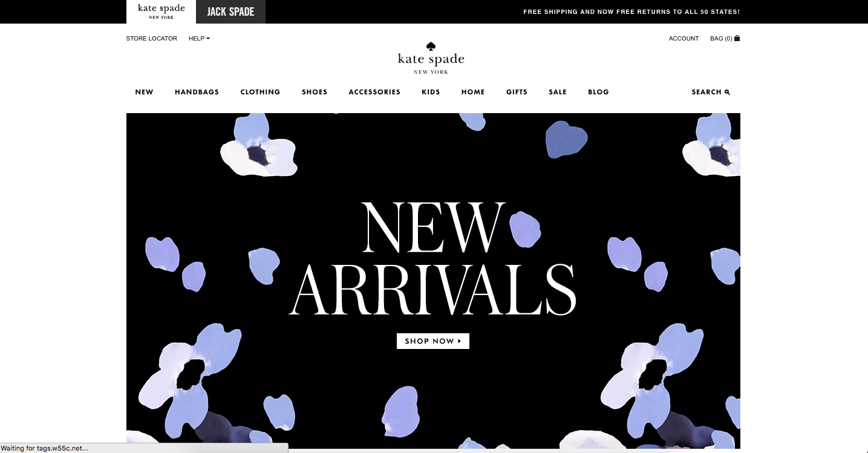Click the search magnifying glass icon
Viewport: 868px width, 453px height.
pos(727,92)
